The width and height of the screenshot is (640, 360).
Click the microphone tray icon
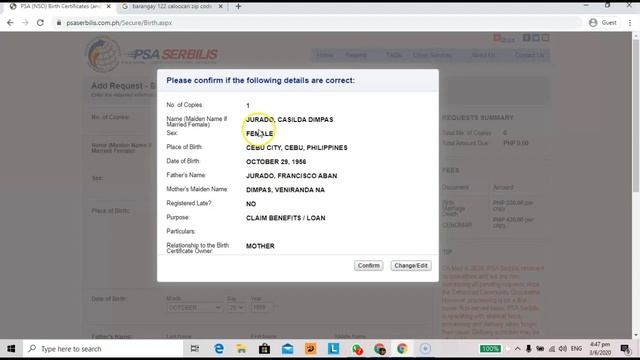(529, 349)
